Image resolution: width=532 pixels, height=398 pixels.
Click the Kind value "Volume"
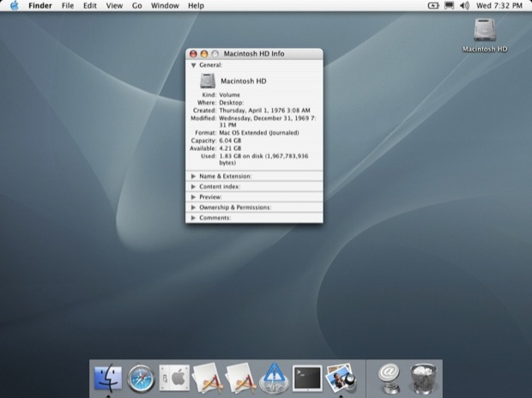230,95
